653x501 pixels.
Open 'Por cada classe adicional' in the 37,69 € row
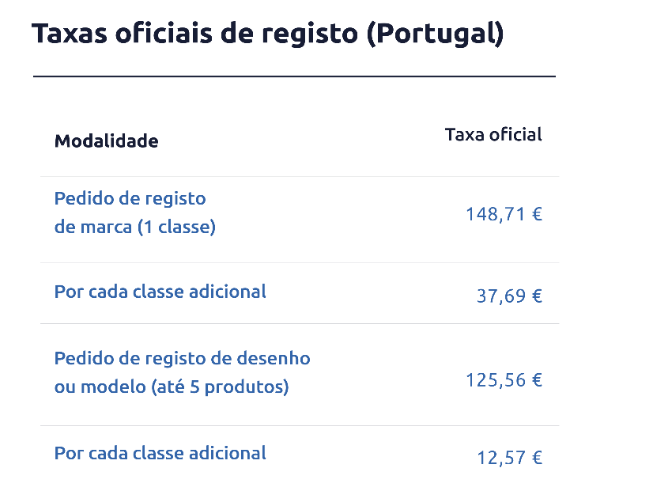point(160,292)
